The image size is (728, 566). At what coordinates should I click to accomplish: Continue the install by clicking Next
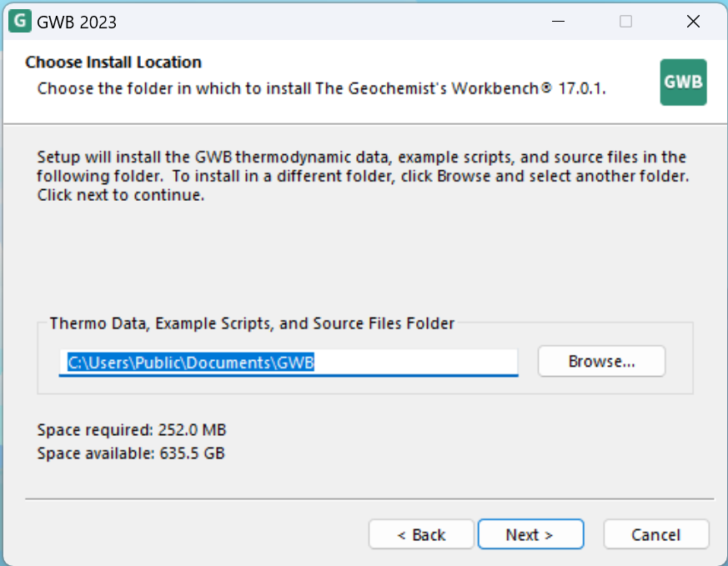[530, 534]
